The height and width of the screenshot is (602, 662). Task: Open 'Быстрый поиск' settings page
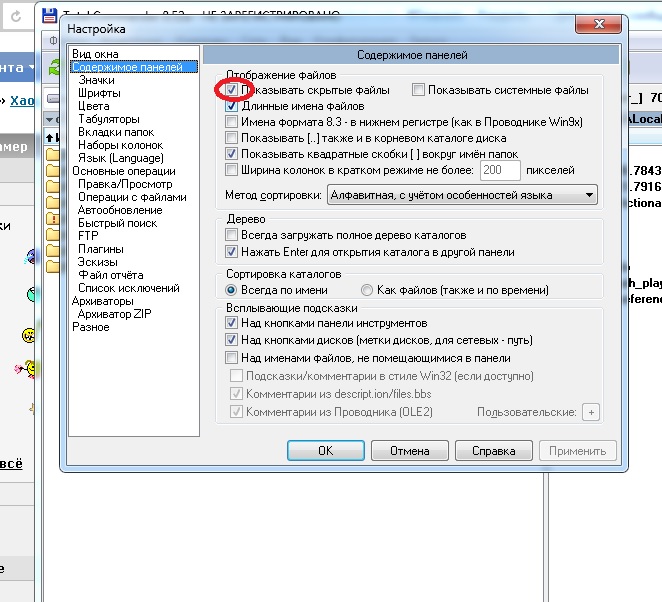point(117,223)
